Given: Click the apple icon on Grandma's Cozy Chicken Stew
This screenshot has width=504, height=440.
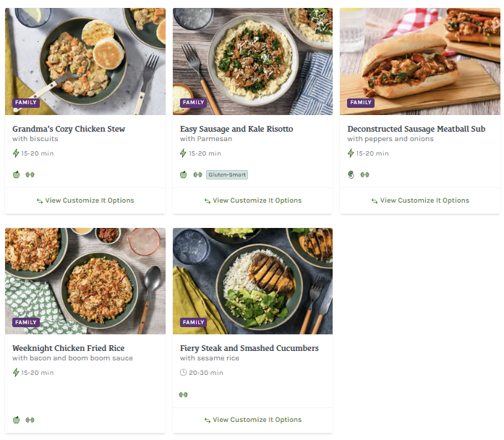Looking at the screenshot, I should pos(16,174).
